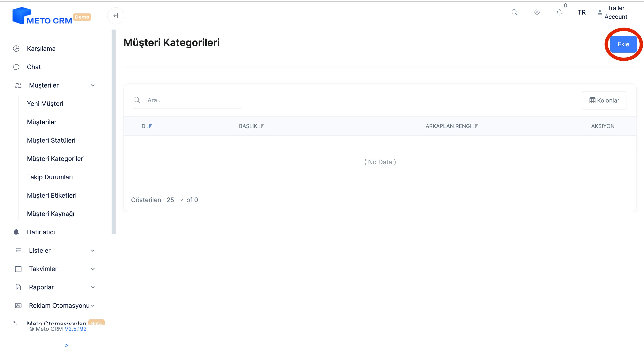Open the Müşteriler submenu item
This screenshot has height=355, width=644.
pos(42,122)
